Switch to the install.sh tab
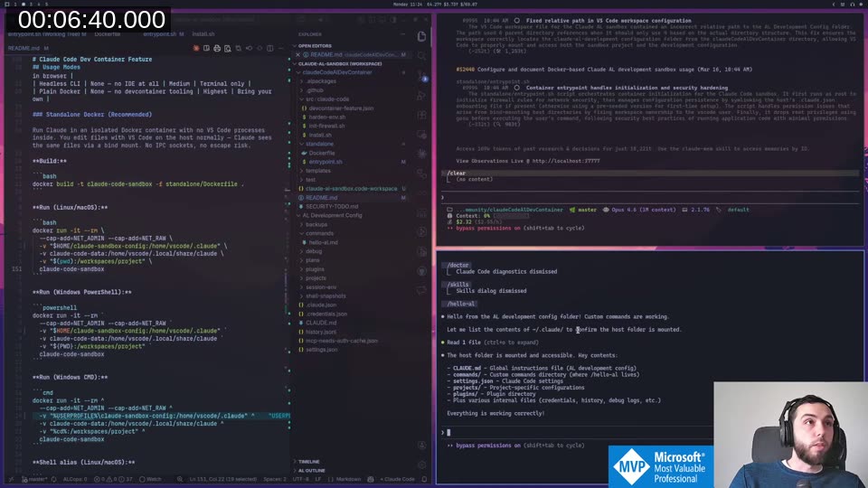 pyautogui.click(x=203, y=33)
